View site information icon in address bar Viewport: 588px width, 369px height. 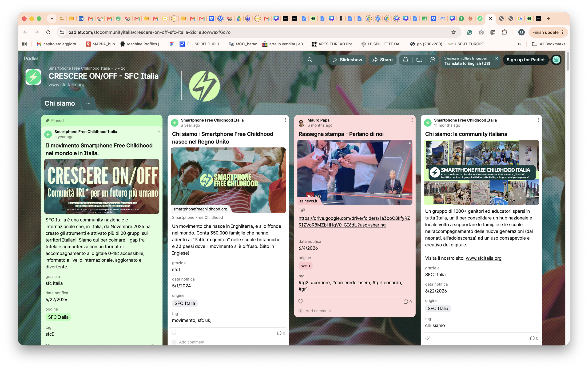[x=62, y=32]
